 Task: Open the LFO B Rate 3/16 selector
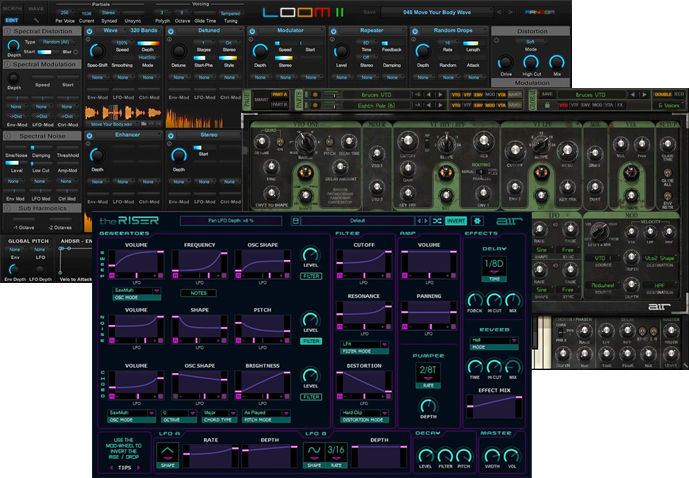336,453
